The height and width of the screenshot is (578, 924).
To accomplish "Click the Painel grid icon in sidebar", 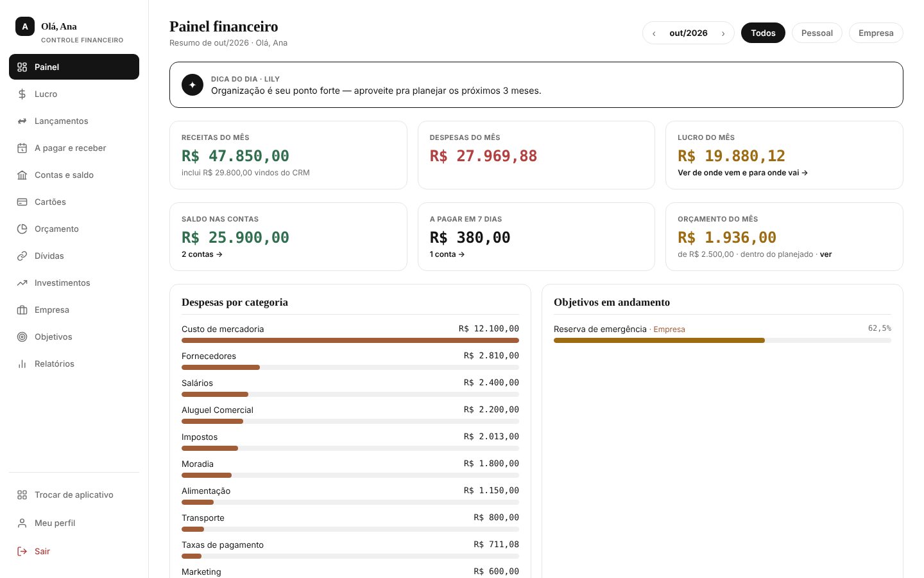I will click(22, 67).
